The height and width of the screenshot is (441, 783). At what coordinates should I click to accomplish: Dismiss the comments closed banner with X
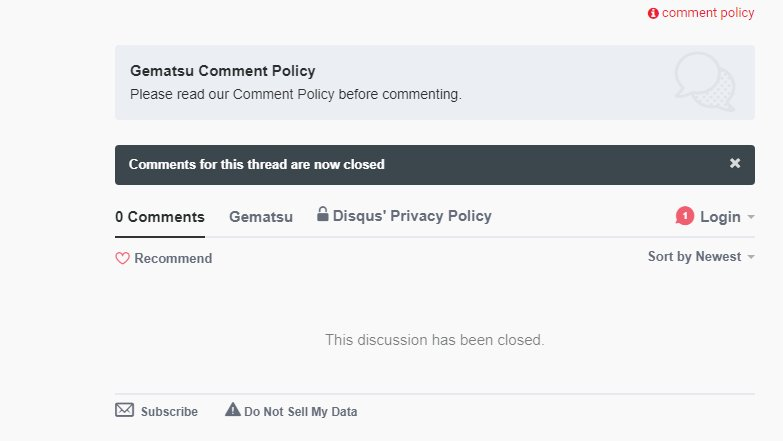coord(735,163)
